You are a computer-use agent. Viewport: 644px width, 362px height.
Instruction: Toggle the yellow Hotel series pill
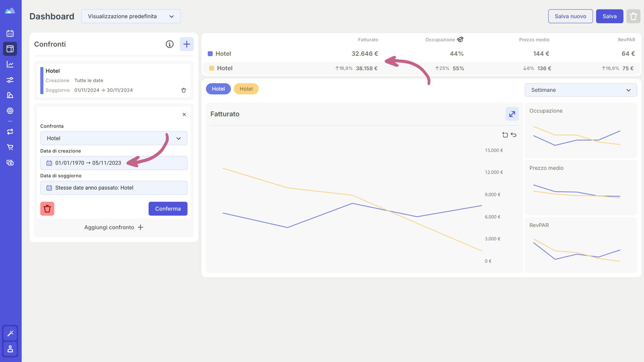246,89
